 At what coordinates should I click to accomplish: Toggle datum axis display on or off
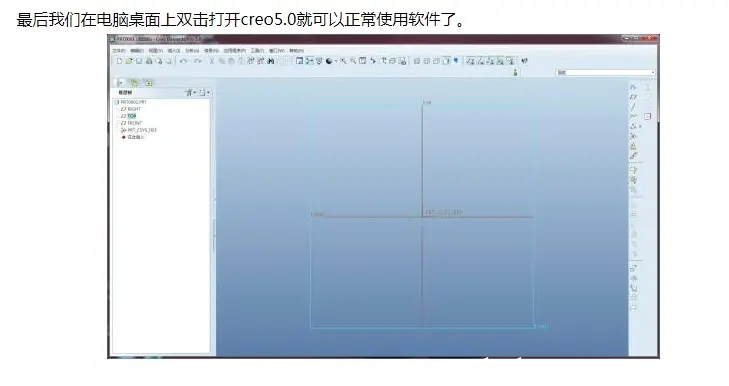click(x=481, y=61)
